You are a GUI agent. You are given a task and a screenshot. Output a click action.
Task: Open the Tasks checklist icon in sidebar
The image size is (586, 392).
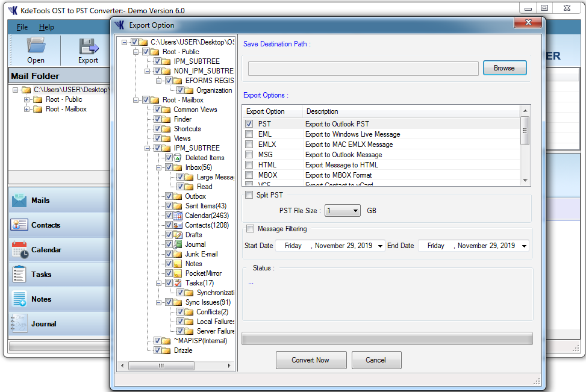click(x=19, y=275)
